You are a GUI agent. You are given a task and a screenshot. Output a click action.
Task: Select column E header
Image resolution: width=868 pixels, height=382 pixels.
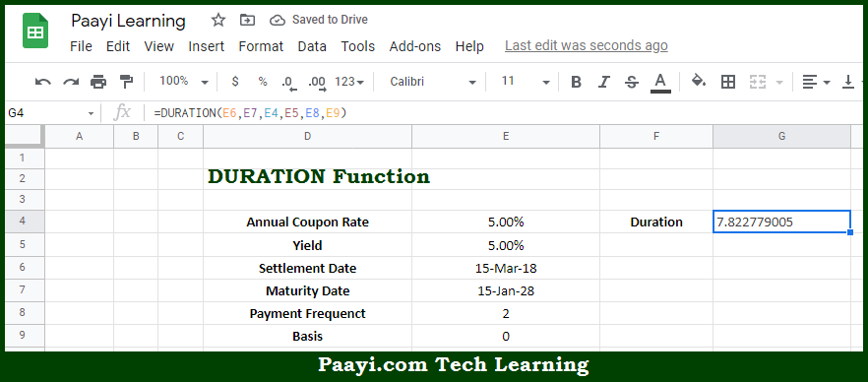(x=506, y=136)
